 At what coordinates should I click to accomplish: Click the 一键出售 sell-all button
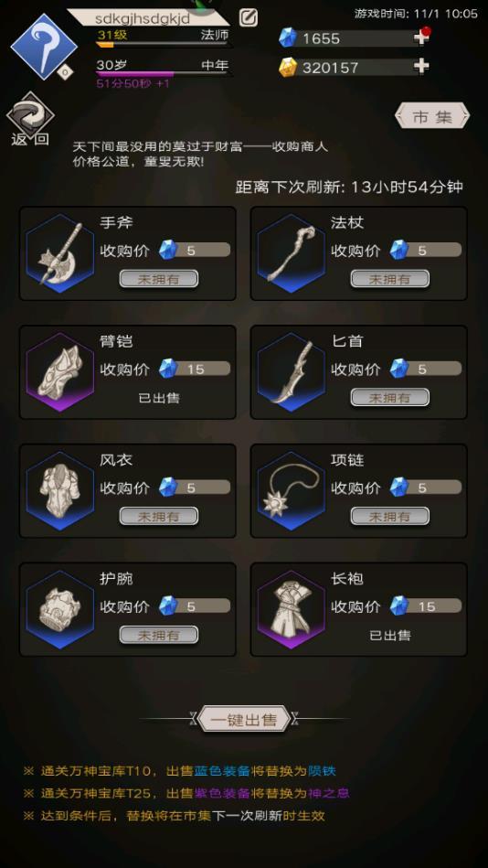tap(244, 720)
